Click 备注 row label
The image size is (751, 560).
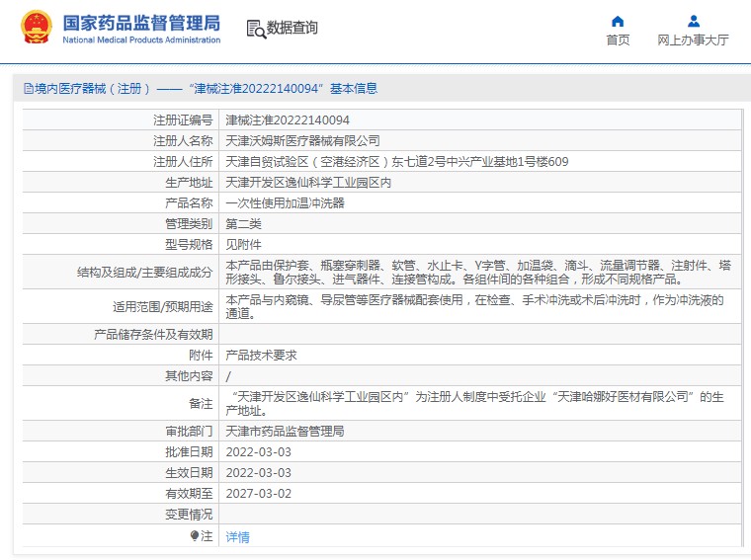point(201,404)
